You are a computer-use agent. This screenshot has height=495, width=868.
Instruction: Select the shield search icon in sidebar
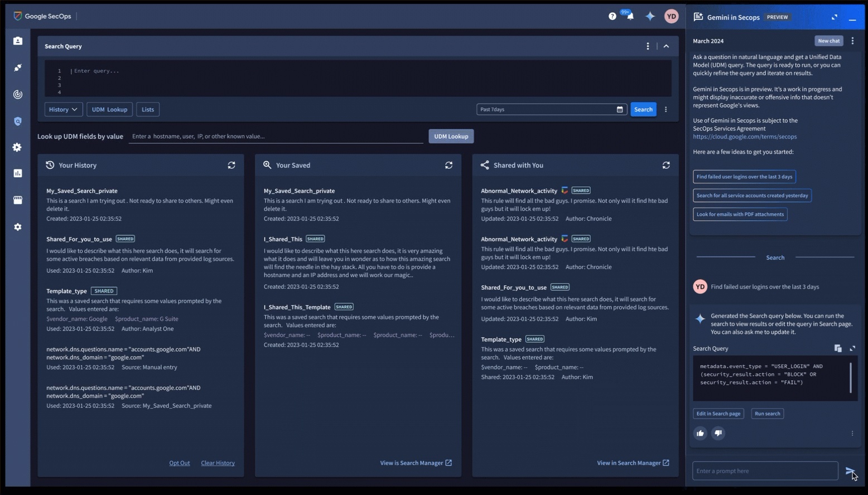(18, 121)
